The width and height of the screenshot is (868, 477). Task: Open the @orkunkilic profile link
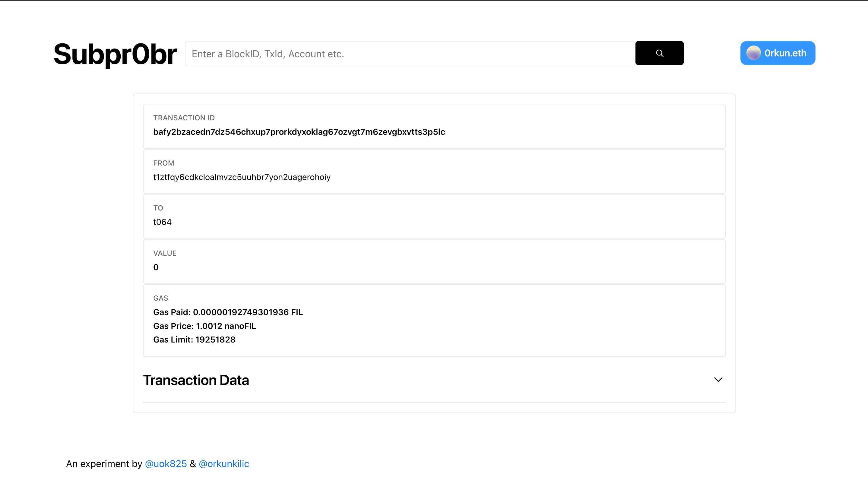click(224, 464)
